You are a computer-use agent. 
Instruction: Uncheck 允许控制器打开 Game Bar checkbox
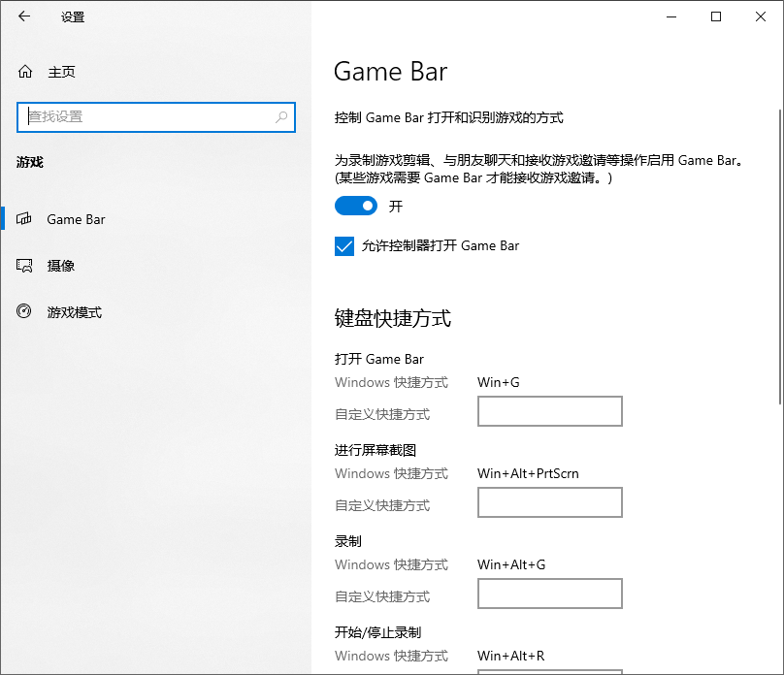[x=344, y=245]
